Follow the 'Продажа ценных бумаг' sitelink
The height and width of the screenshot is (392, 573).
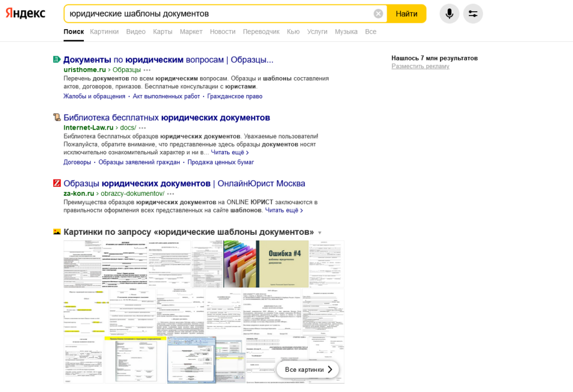[220, 162]
